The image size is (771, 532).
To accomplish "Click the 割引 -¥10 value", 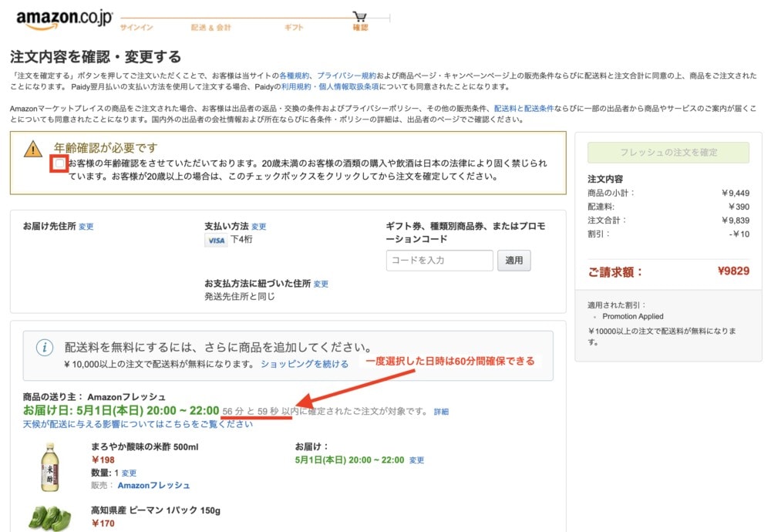I will click(x=739, y=234).
